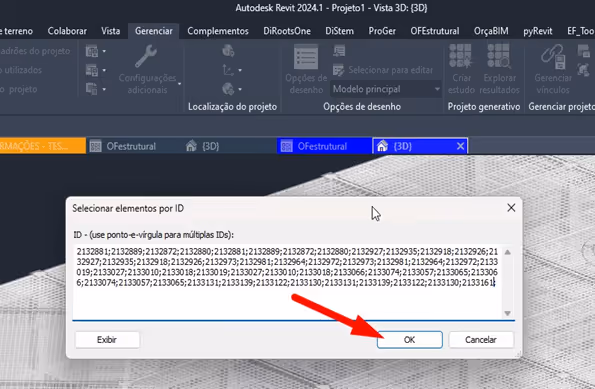Open the OrçaBIM ribbon tab

click(x=491, y=31)
